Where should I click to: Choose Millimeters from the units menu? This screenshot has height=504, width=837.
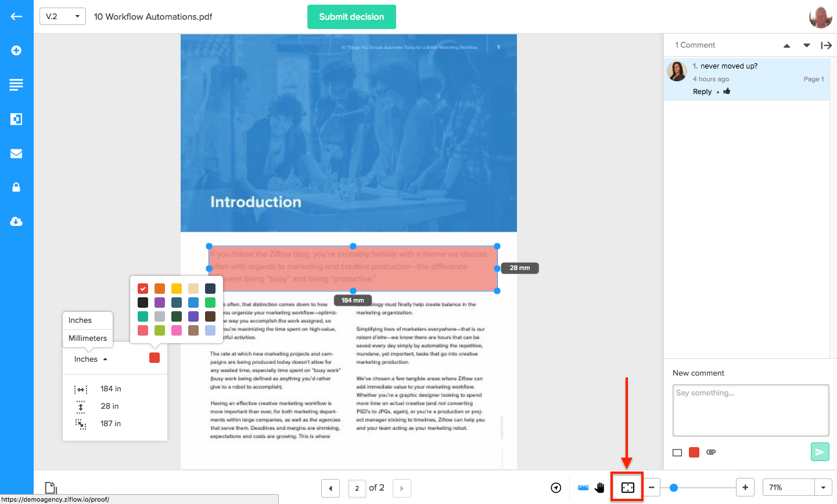[88, 338]
